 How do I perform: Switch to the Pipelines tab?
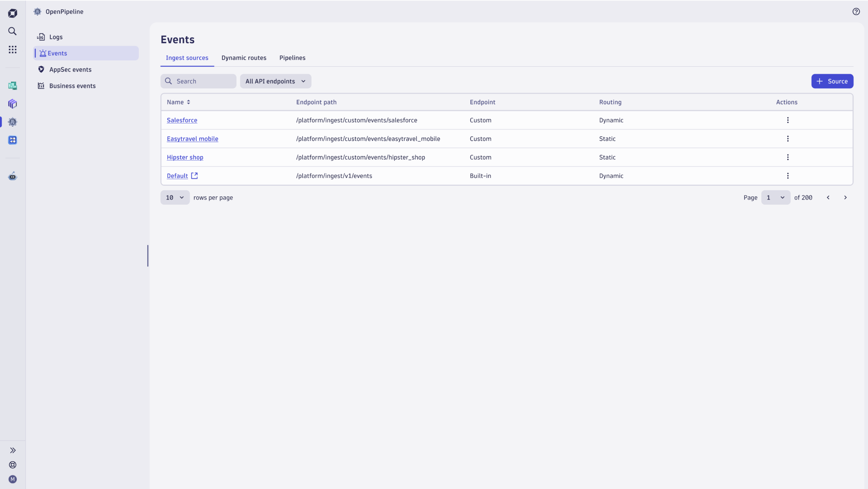(292, 58)
